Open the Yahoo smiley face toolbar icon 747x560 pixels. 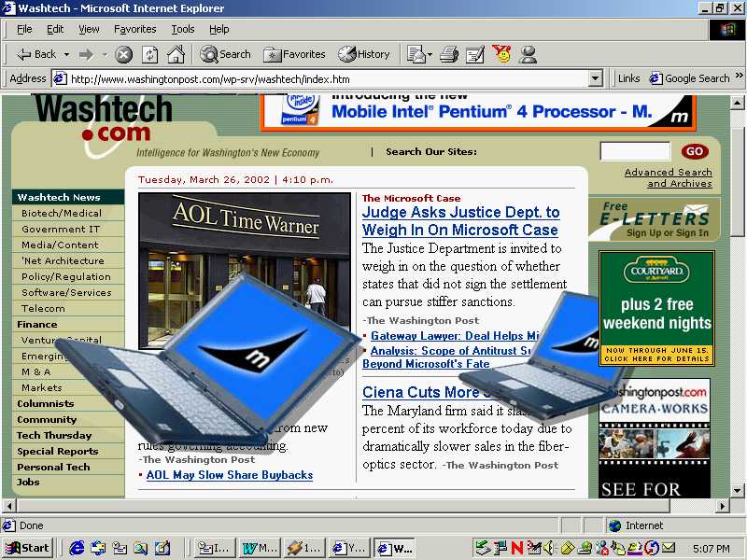(501, 54)
